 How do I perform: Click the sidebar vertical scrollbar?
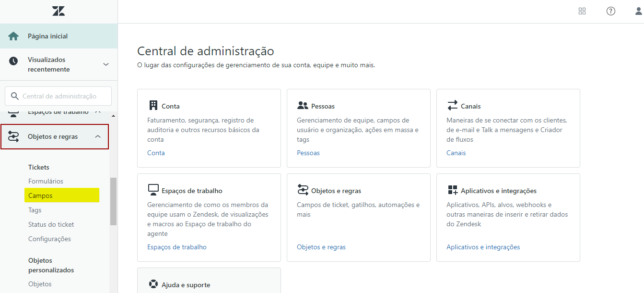[113, 202]
